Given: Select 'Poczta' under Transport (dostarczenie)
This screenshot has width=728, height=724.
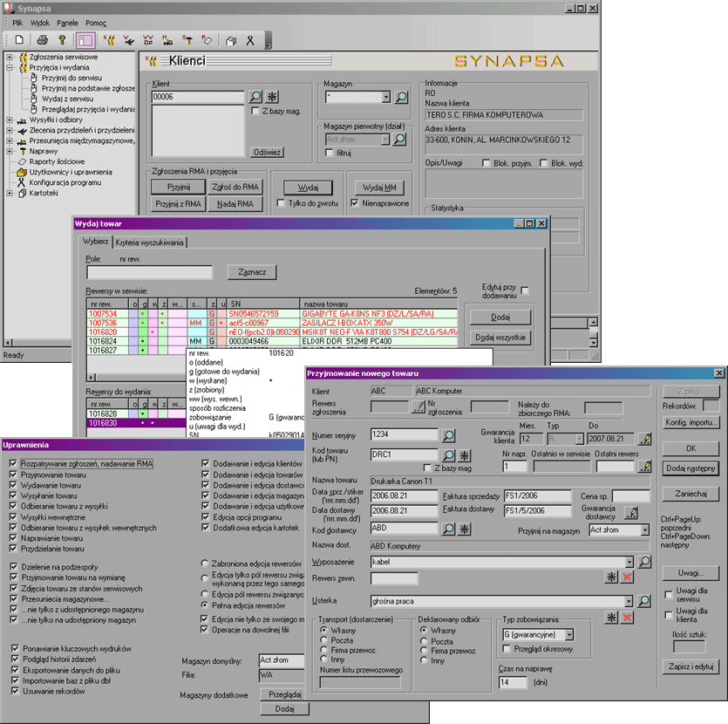Looking at the screenshot, I should pos(324,640).
